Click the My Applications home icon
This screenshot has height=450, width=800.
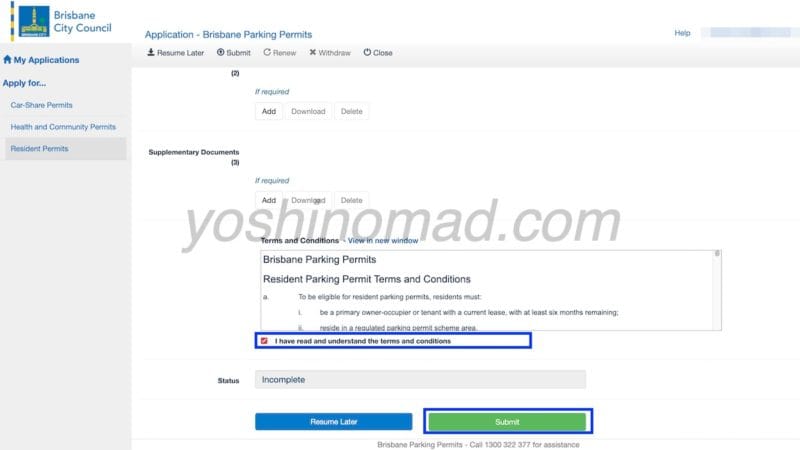(x=7, y=59)
